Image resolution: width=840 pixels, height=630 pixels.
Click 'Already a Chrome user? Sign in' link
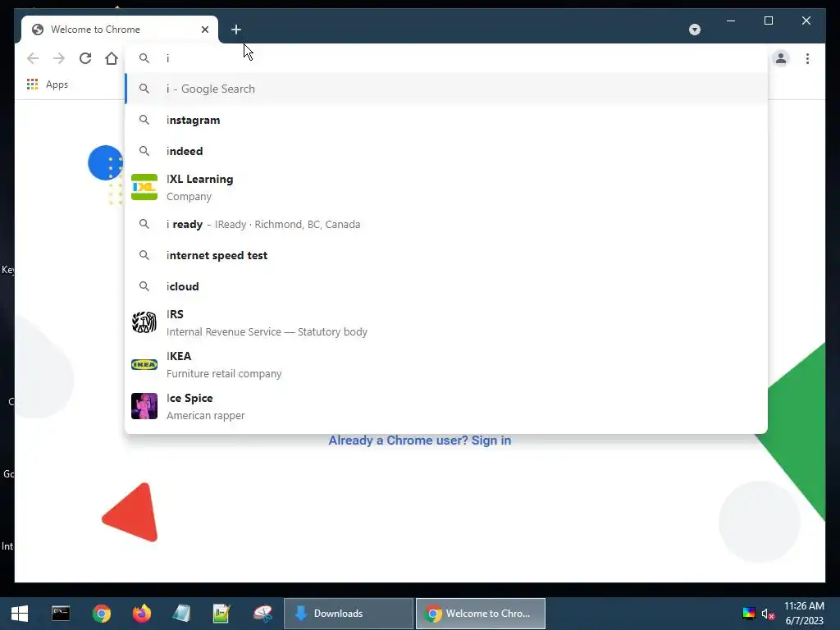pos(419,441)
